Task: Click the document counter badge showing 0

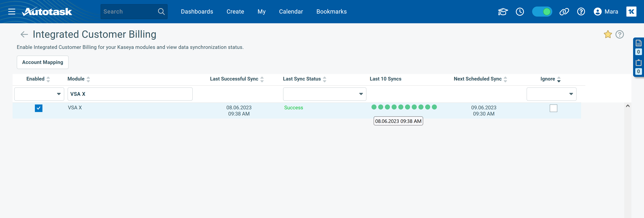Action: click(638, 52)
